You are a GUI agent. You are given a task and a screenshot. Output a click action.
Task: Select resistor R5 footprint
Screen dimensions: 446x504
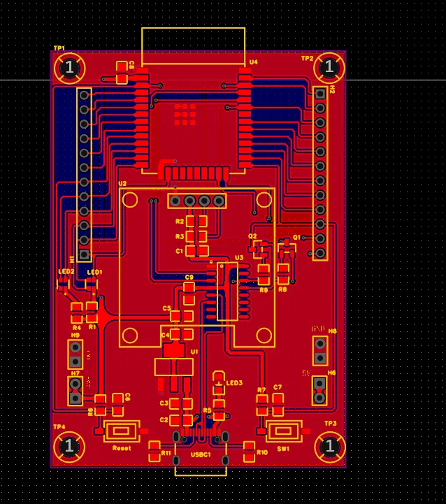(x=219, y=410)
